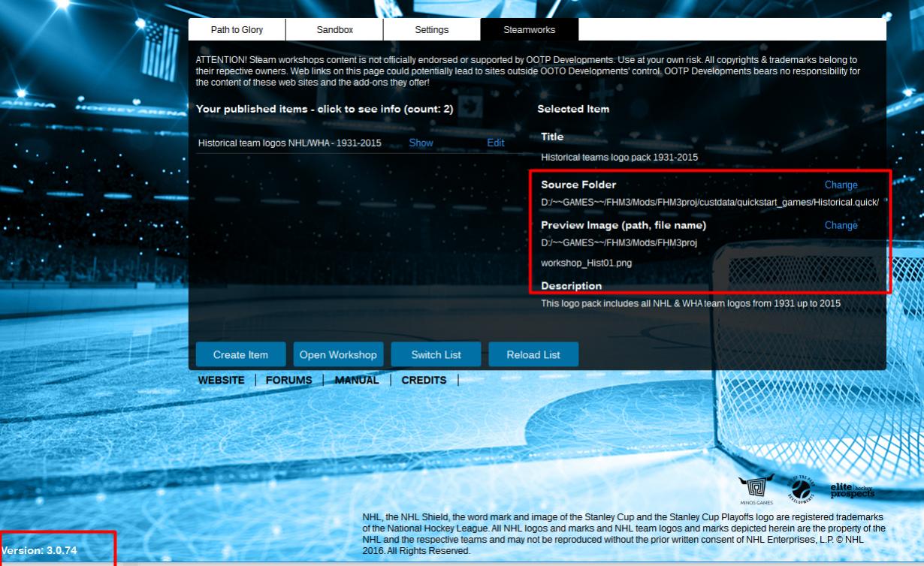Screen dimensions: 924x566
Task: Go to the Settings tab
Action: (431, 30)
